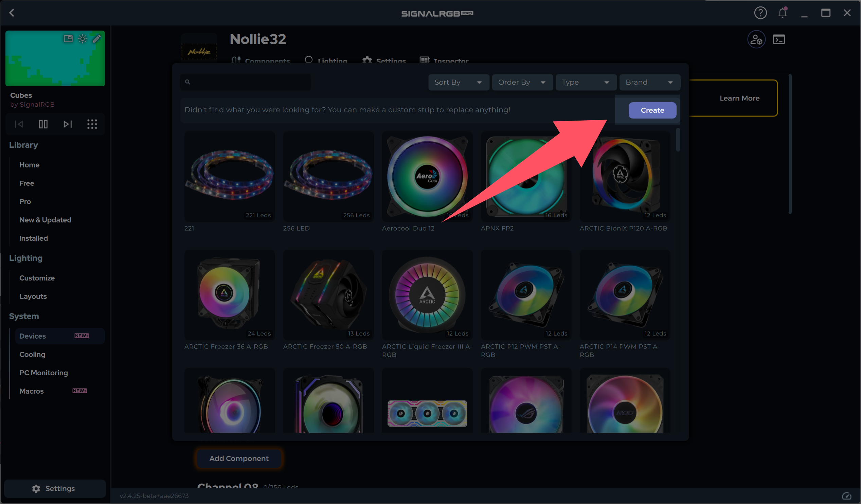Click the Cubes effect preview thumbnail
Screen dimensions: 861x504
point(55,58)
